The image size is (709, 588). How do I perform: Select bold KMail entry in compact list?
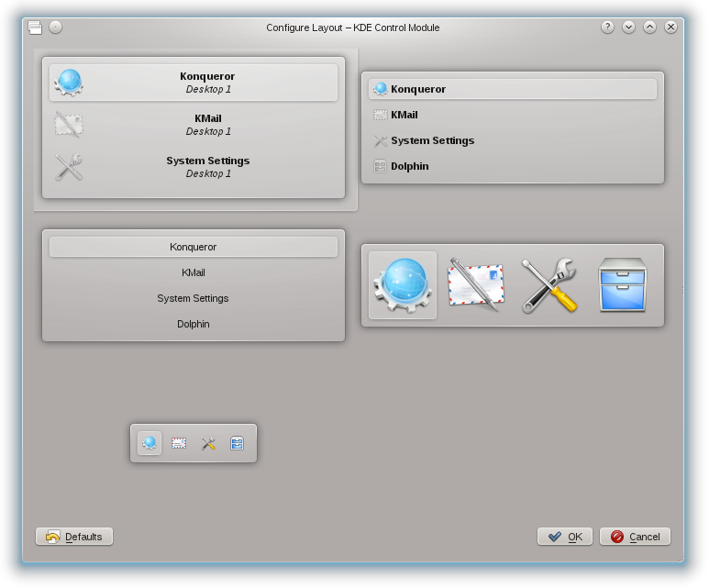click(x=404, y=115)
